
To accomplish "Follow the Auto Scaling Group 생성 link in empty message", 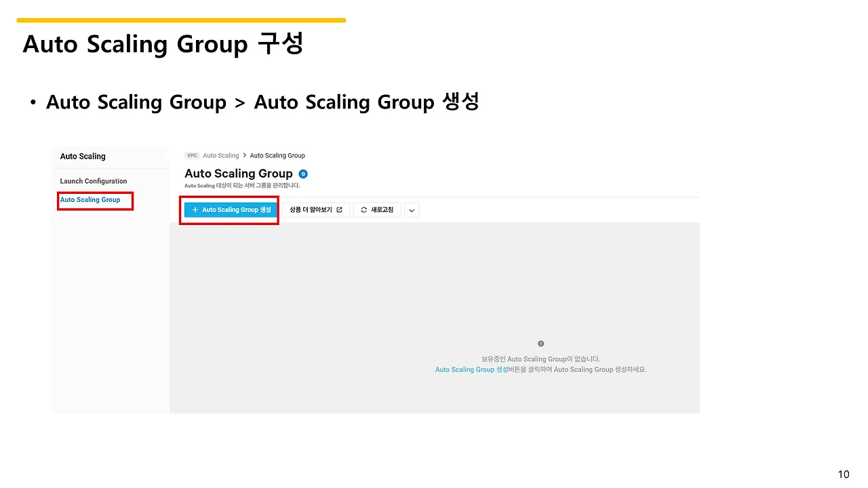I will [x=472, y=370].
